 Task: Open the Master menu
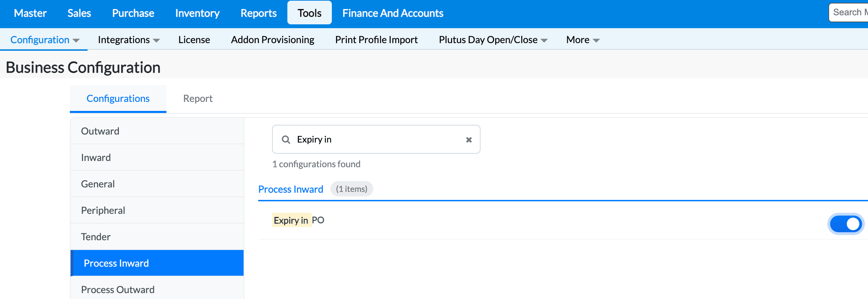click(x=30, y=13)
